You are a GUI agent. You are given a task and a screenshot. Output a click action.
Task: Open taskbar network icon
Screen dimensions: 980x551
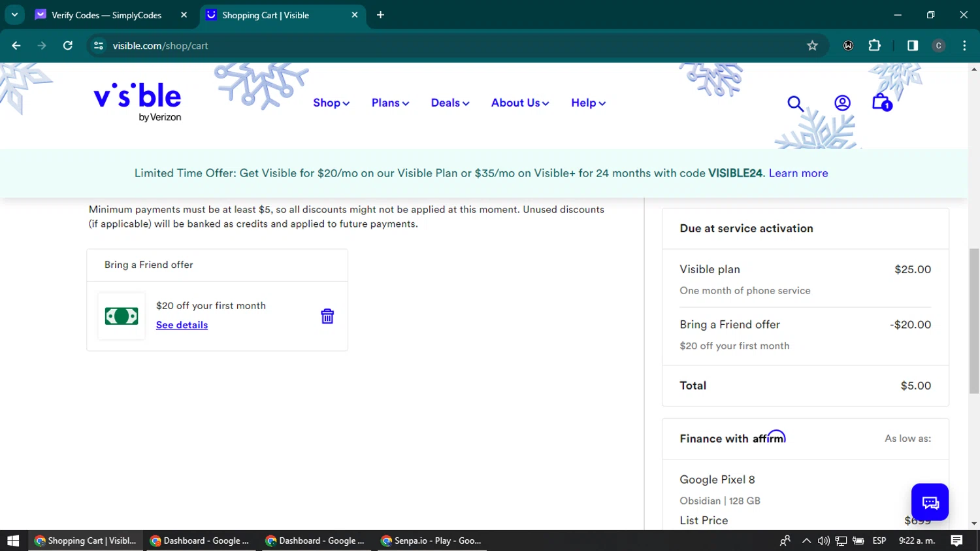pyautogui.click(x=841, y=541)
